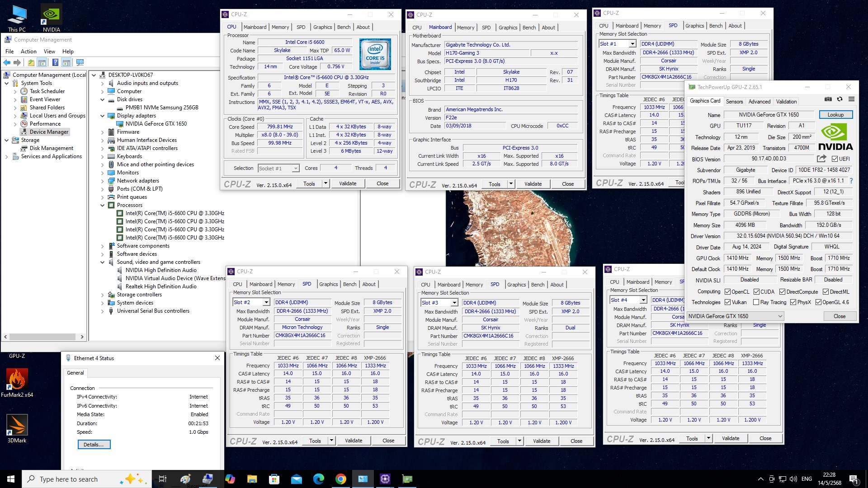Click the Scan for hardware changes monitor icon
Viewport: 868px width, 488px height.
tap(80, 62)
